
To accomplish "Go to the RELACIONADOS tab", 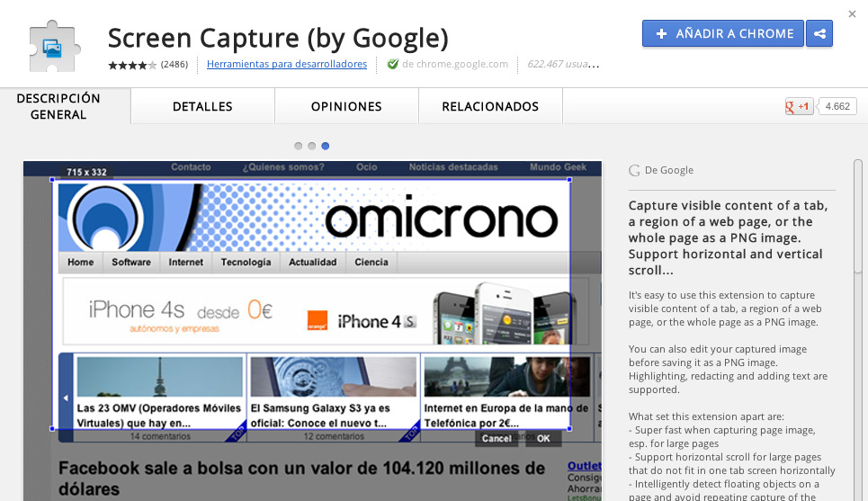I will pos(490,106).
